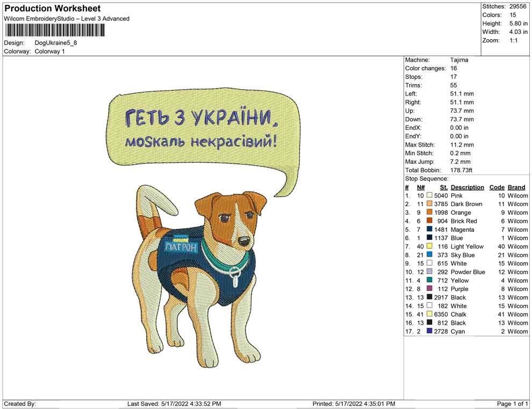Select the Black swatch with 812 stitches
The image size is (532, 409).
(429, 322)
